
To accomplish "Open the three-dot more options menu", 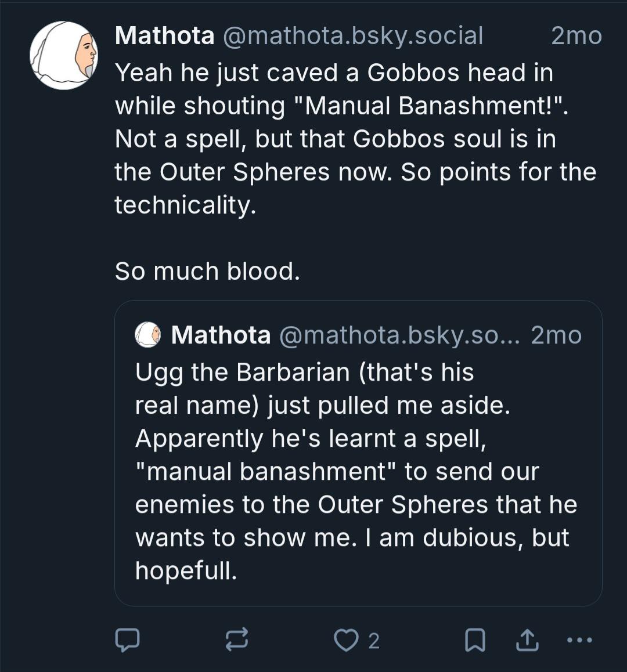I will [x=579, y=640].
